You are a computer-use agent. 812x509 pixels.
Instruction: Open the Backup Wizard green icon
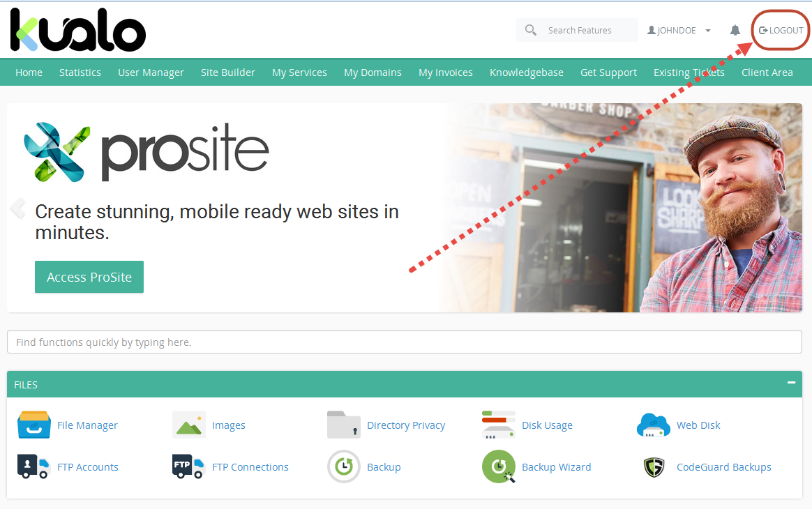(x=498, y=466)
